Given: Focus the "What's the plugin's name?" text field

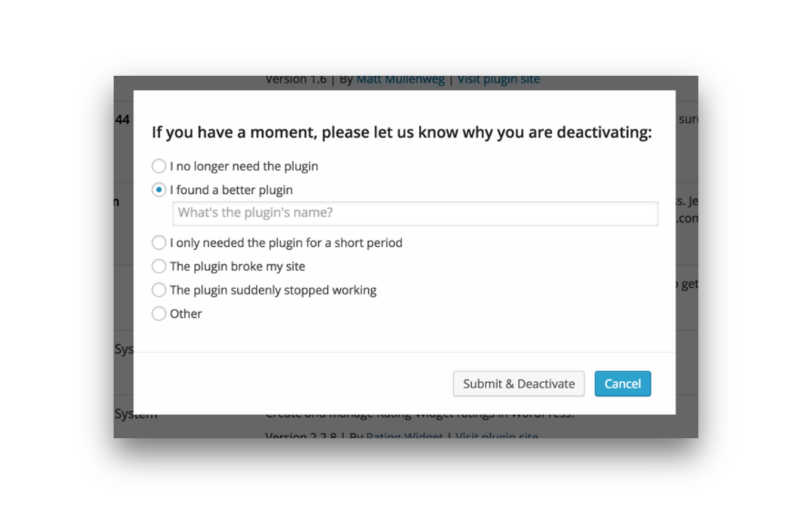Looking at the screenshot, I should click(x=415, y=213).
